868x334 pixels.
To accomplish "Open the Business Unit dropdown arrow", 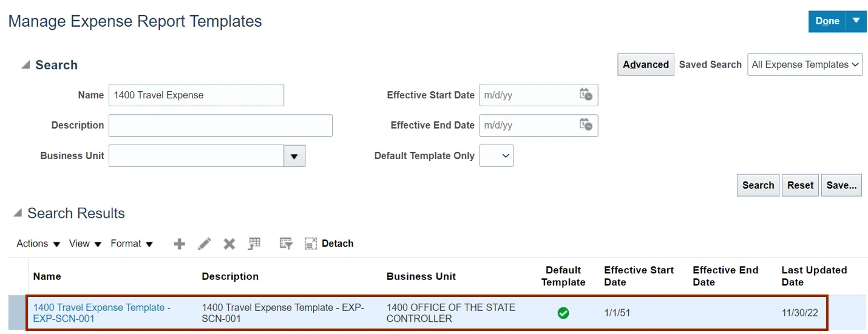I will click(x=294, y=156).
